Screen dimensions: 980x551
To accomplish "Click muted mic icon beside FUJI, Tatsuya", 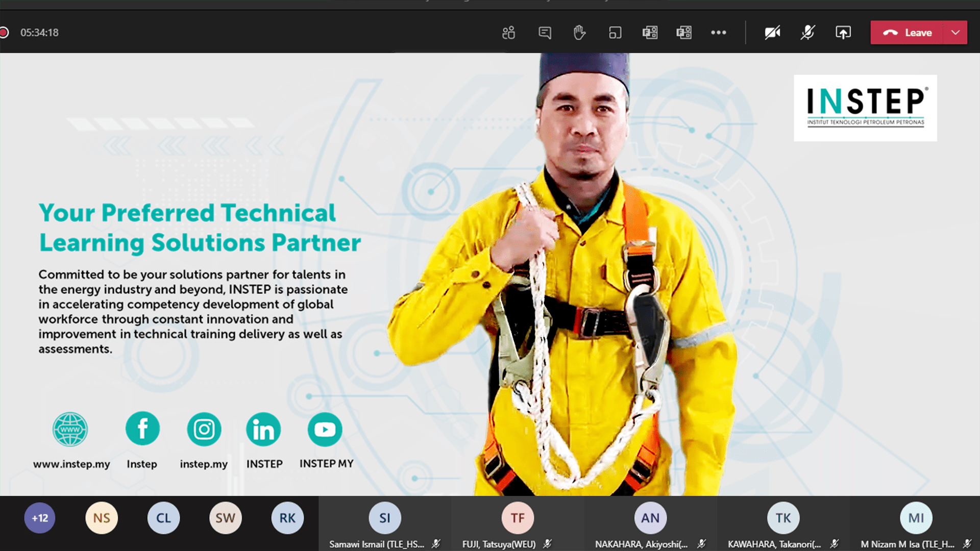I will click(547, 544).
